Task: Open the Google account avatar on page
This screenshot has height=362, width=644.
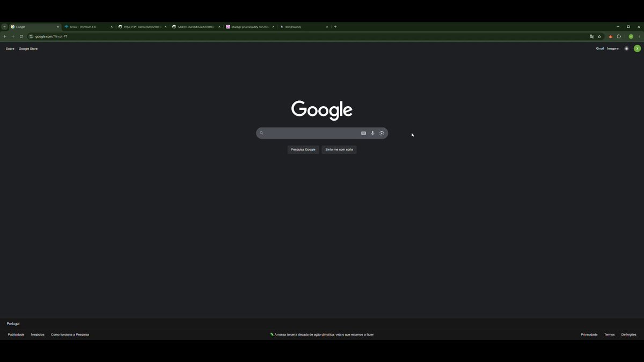Action: (637, 49)
